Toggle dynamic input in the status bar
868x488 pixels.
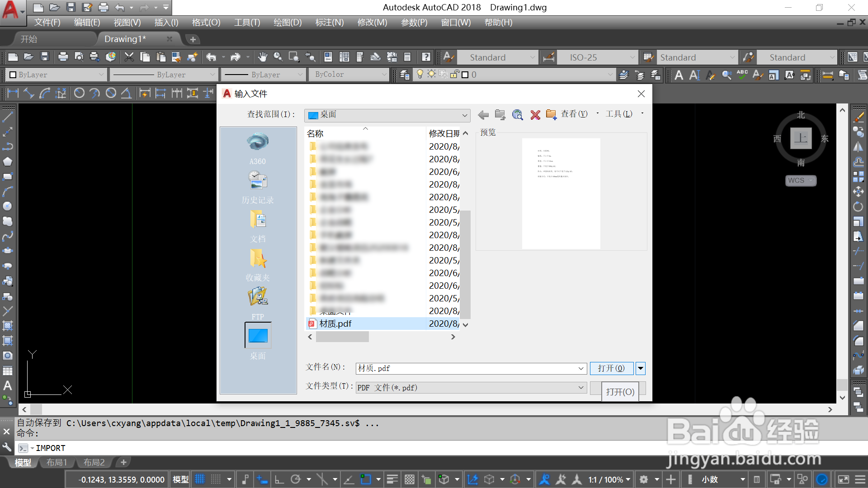[262, 479]
